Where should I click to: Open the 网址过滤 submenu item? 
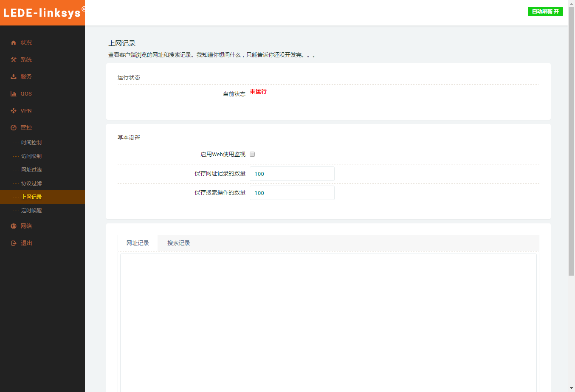[31, 170]
